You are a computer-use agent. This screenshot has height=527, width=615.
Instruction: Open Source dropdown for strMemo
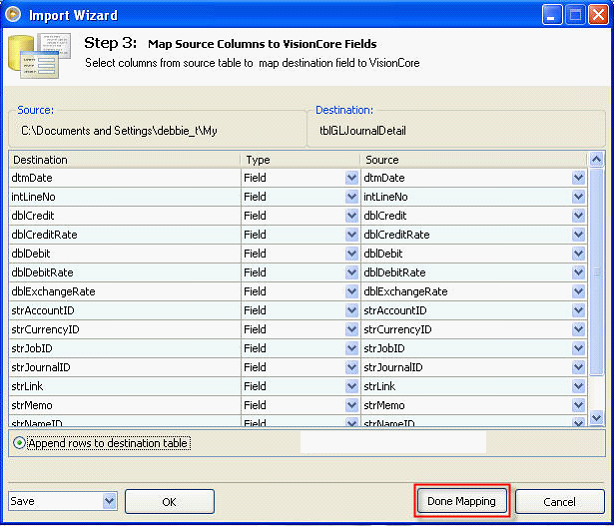pos(578,405)
